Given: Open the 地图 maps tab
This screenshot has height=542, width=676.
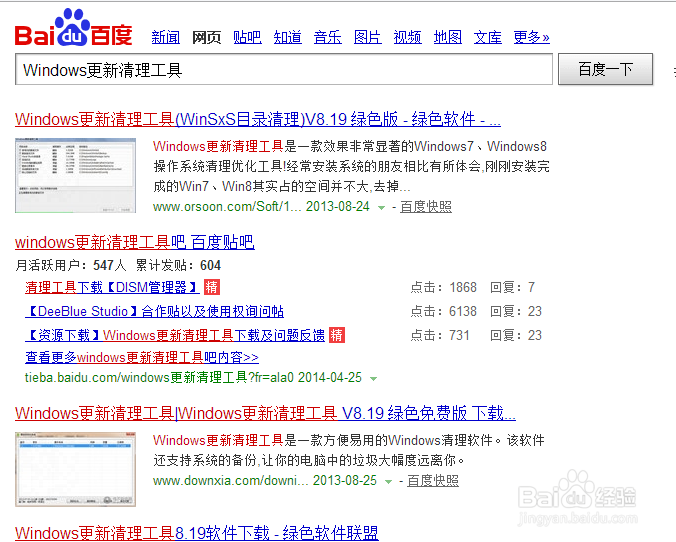Looking at the screenshot, I should tap(448, 38).
